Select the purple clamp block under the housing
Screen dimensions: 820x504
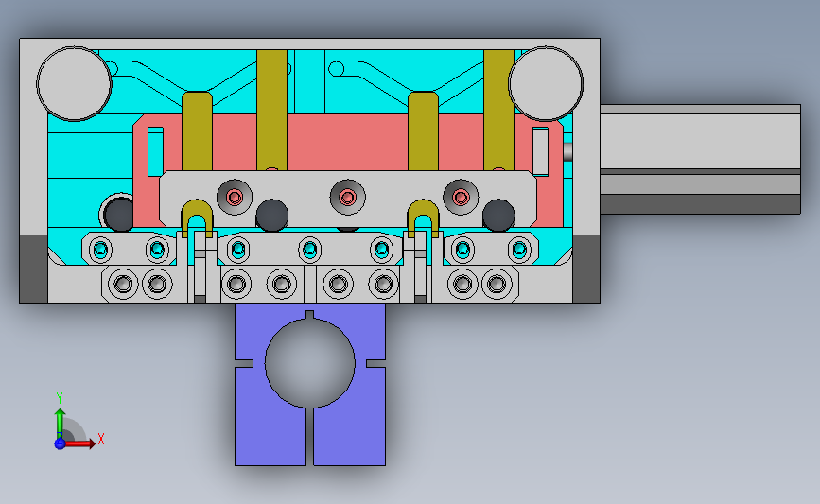coord(310,384)
